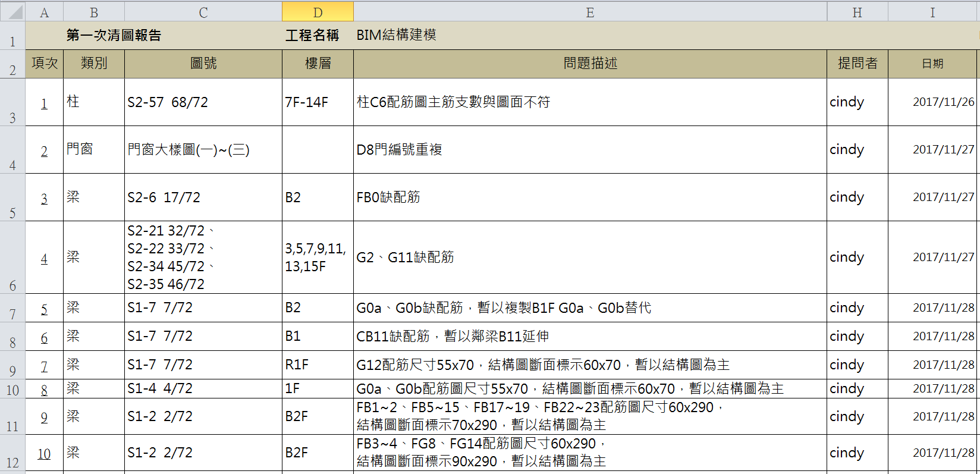
Task: Click the 2017/11/26 date cell
Action: 932,102
